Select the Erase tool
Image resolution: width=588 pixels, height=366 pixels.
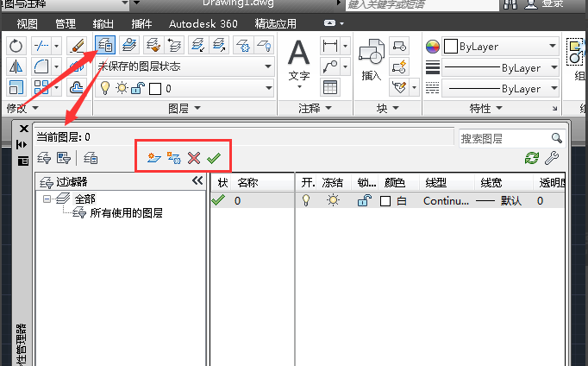coord(77,46)
